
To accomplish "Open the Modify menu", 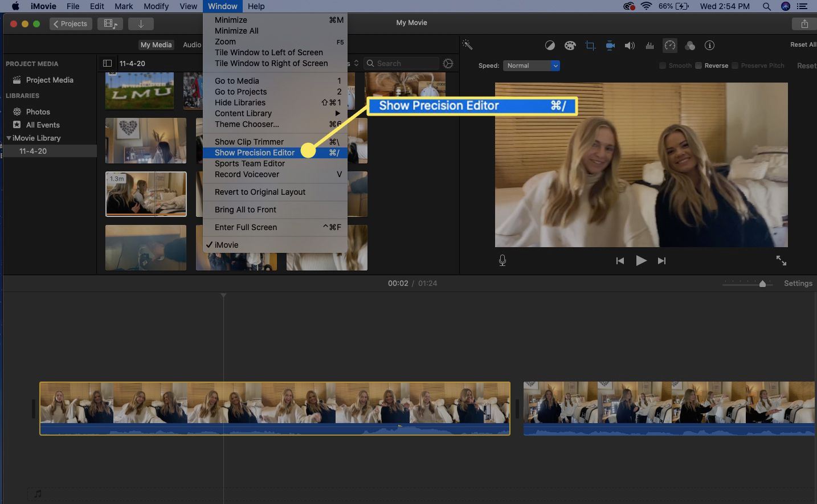I will 156,6.
